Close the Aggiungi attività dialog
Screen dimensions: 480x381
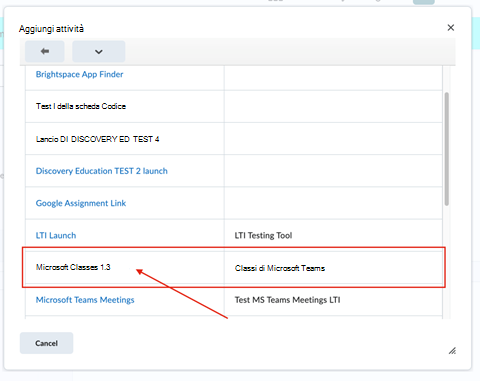click(x=451, y=28)
